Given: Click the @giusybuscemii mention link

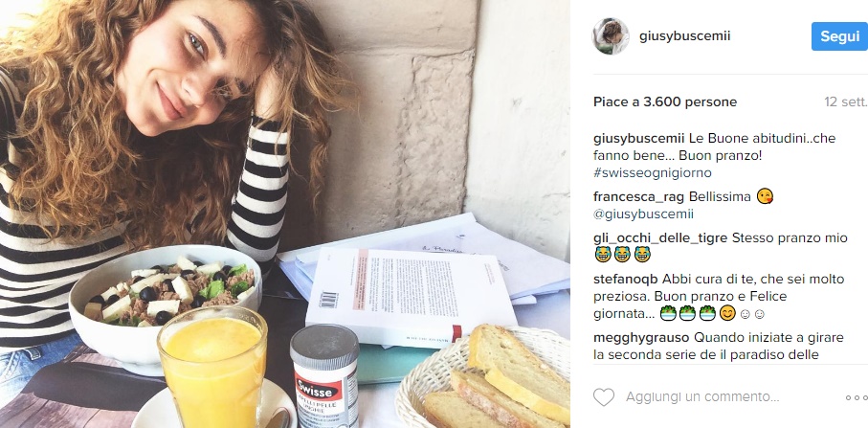Looking at the screenshot, I should click(x=643, y=214).
